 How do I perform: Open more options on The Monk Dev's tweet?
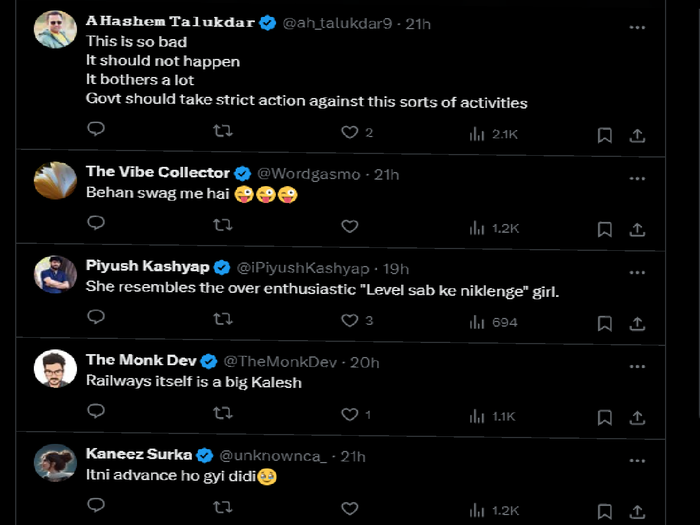click(637, 367)
